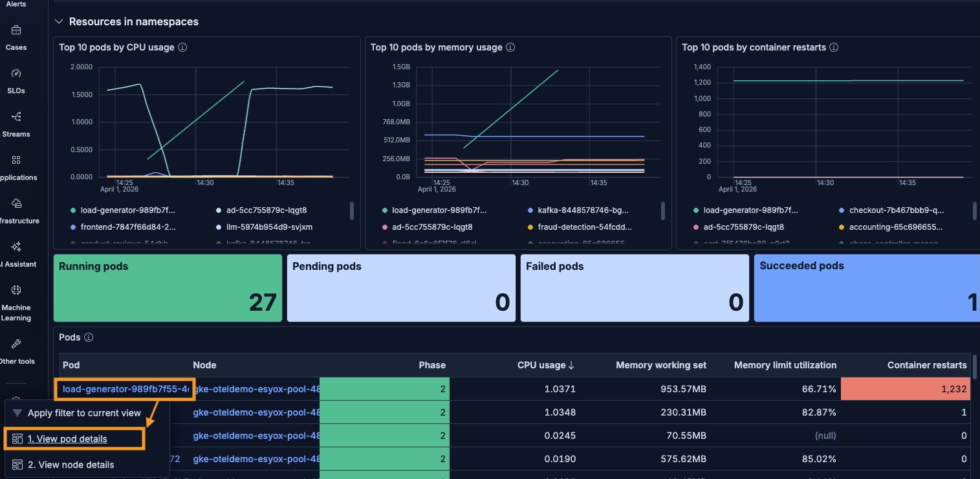Show info for Top 10 pods by CPU usage

[x=182, y=47]
